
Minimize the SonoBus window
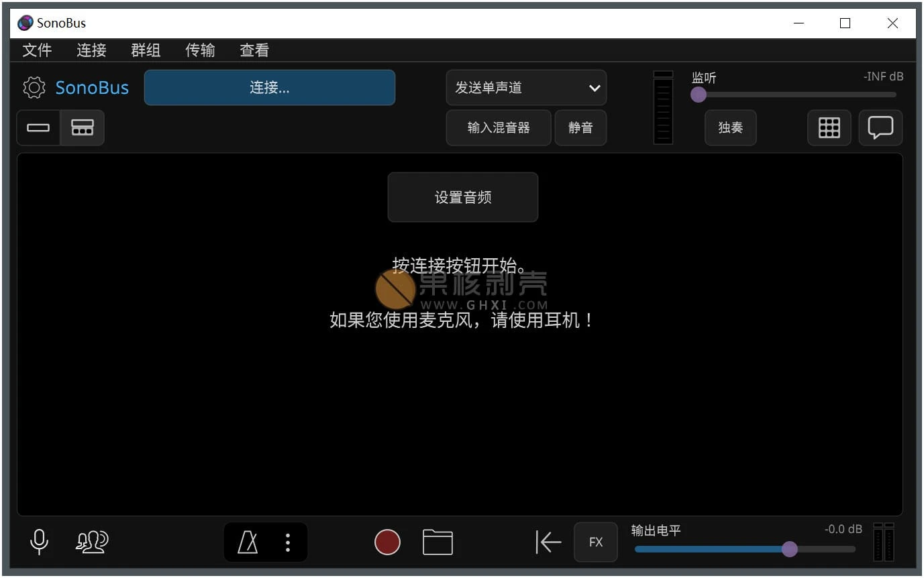point(799,23)
